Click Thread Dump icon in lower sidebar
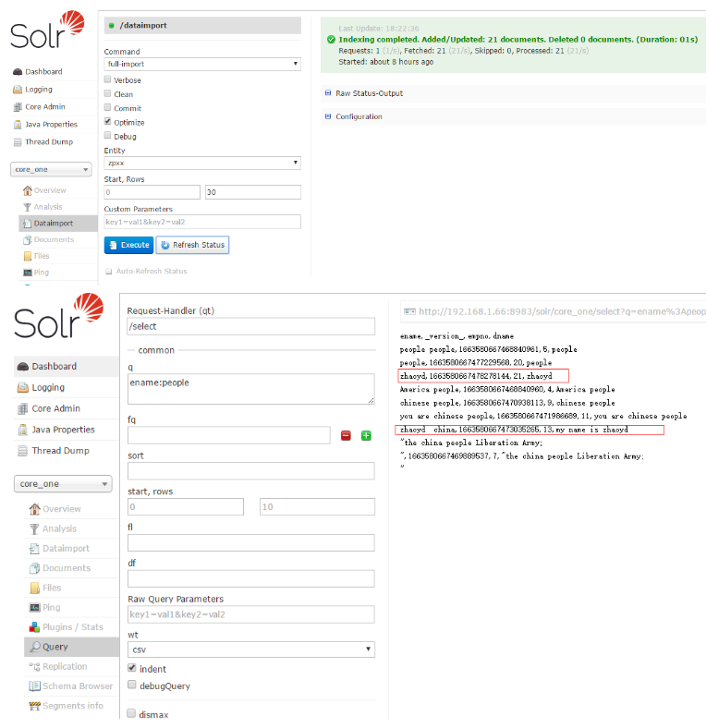The image size is (706, 728). point(23,451)
